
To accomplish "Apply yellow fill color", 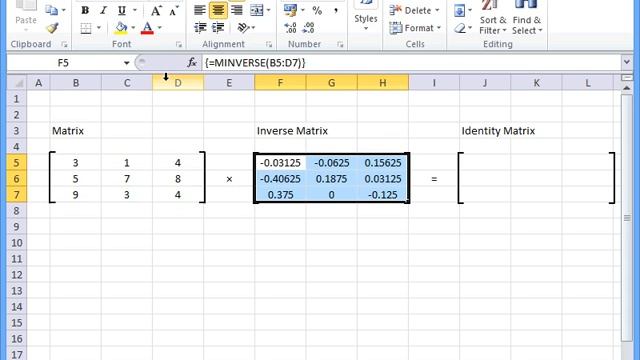I will coord(121,28).
